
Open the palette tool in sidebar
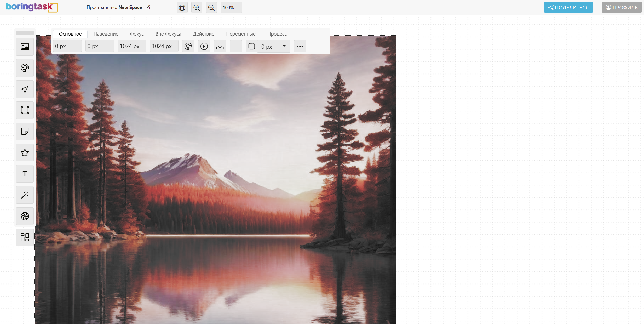(x=25, y=68)
